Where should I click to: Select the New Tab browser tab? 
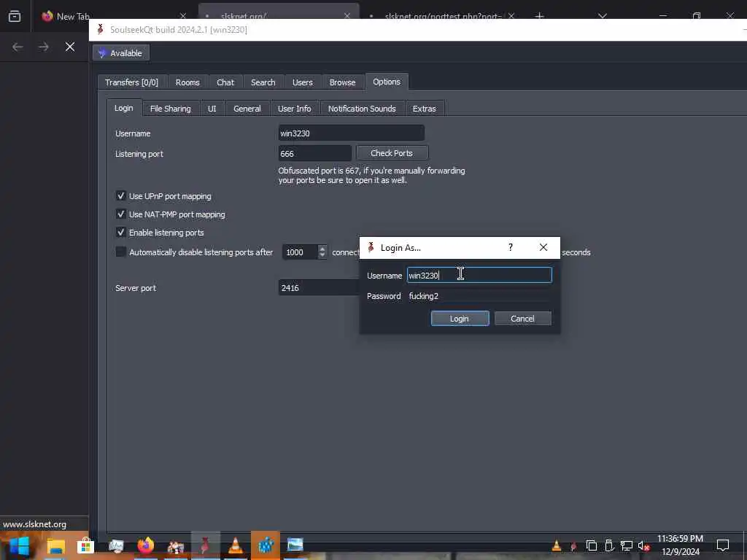[112, 16]
